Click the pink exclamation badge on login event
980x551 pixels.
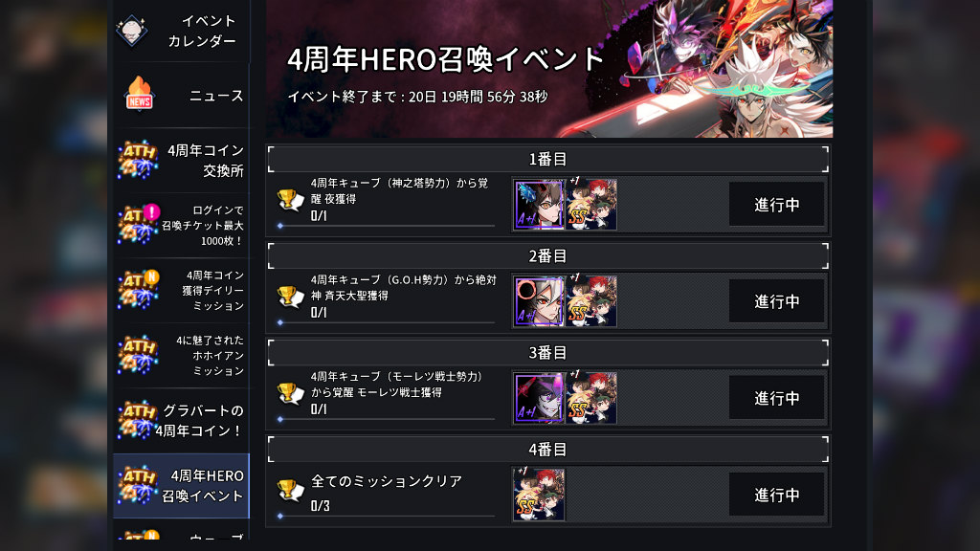[152, 211]
